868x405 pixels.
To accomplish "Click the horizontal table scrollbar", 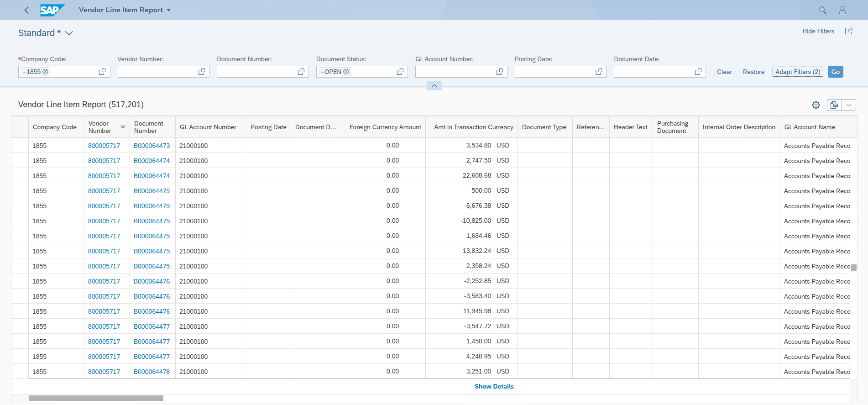I will click(x=96, y=398).
